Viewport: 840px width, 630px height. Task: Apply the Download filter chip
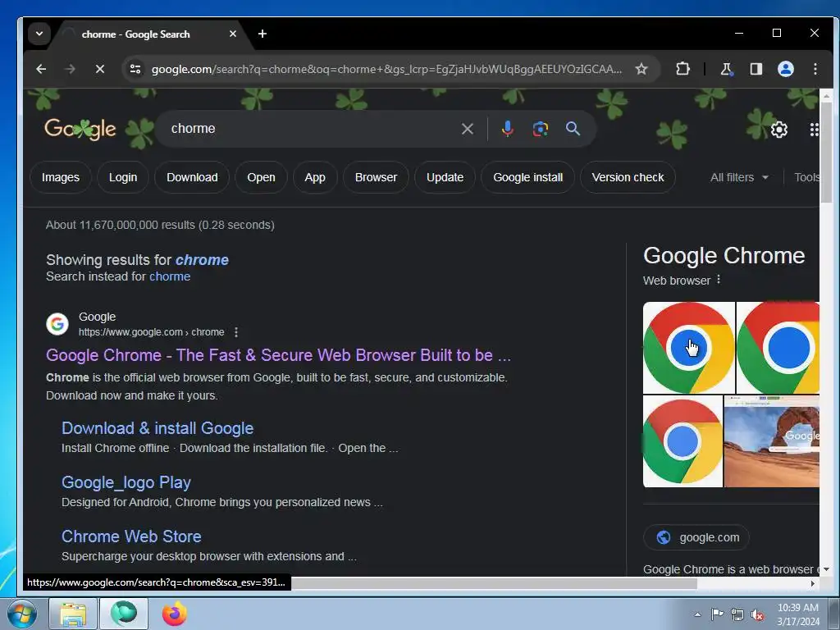192,177
